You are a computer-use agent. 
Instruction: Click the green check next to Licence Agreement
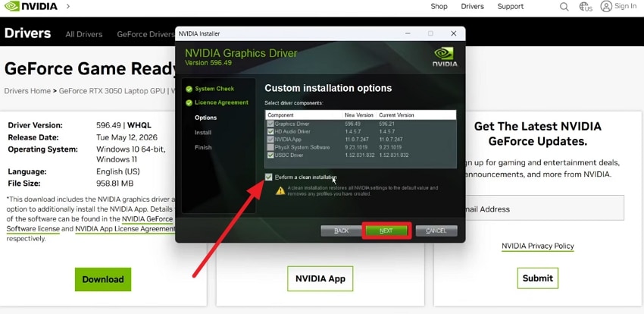point(189,102)
